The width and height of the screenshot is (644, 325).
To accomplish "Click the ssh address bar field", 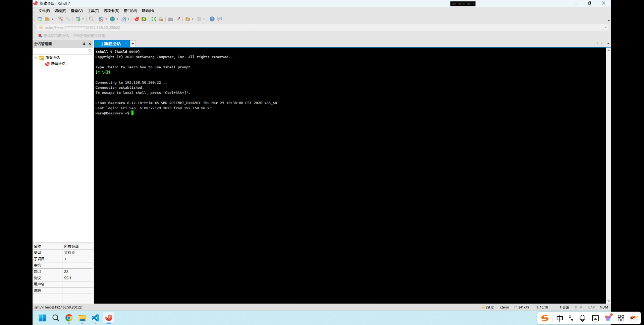I will [x=322, y=27].
